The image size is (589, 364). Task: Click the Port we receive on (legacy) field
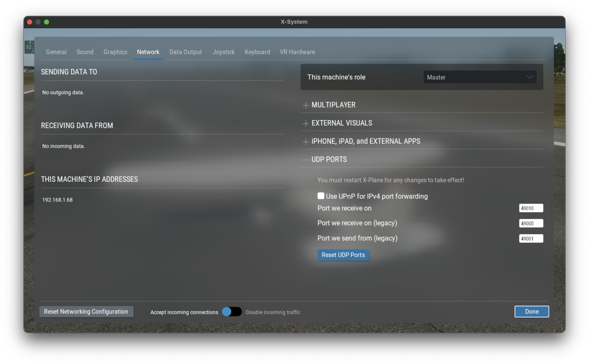(x=531, y=223)
